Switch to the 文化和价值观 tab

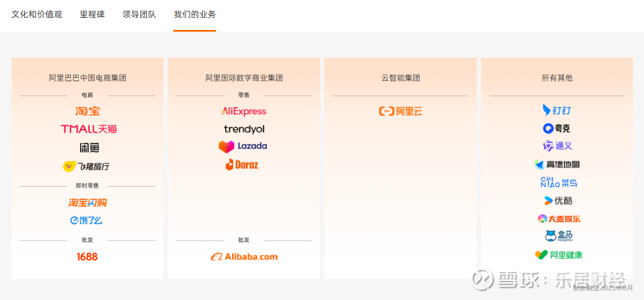(x=37, y=15)
